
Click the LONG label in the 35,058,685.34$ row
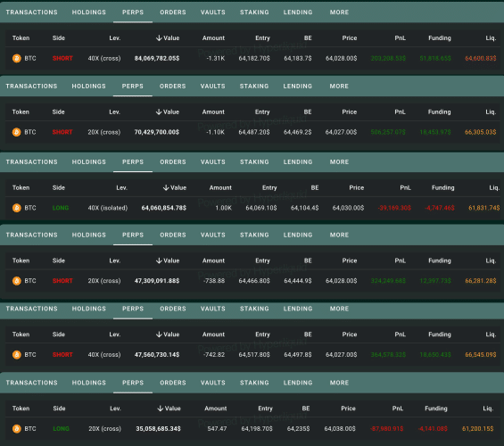coord(61,429)
